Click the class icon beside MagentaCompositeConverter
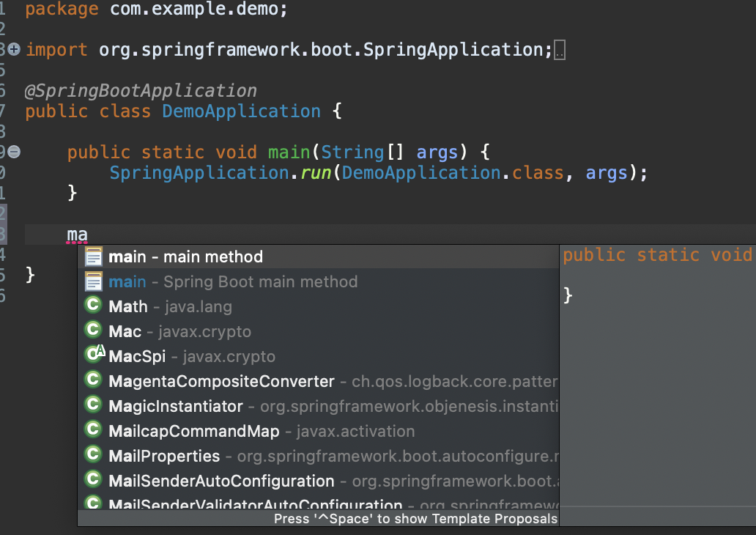This screenshot has height=535, width=756. (x=93, y=380)
